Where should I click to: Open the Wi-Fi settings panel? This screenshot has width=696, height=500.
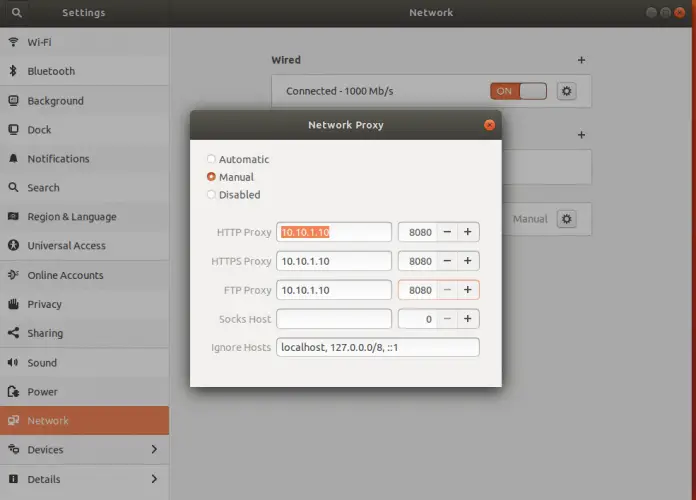click(x=40, y=42)
